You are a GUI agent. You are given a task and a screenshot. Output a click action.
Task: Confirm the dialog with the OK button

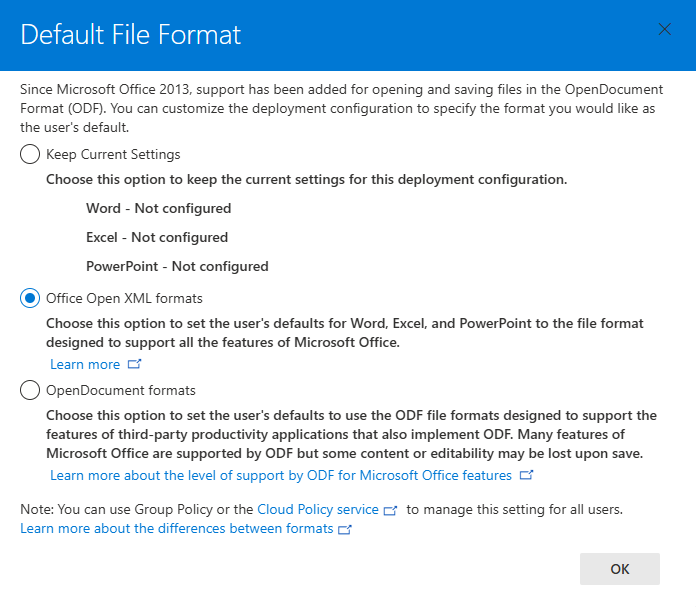[620, 569]
